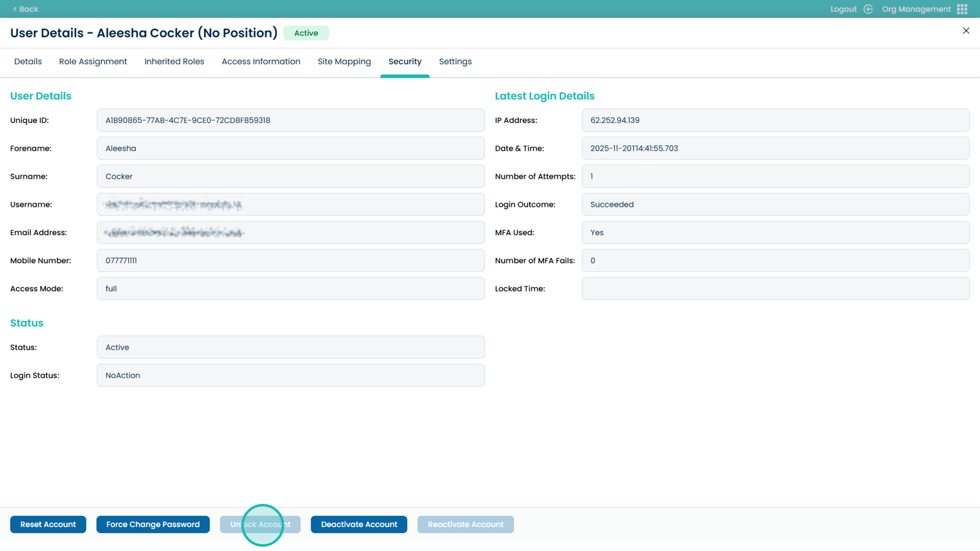This screenshot has width=980, height=551.
Task: Click Force Change Password button
Action: [153, 525]
